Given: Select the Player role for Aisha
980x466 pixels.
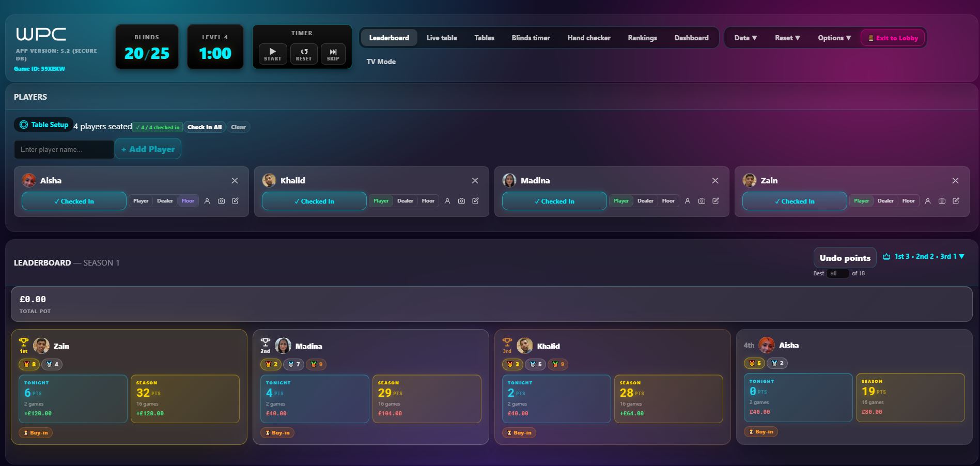Looking at the screenshot, I should 141,201.
